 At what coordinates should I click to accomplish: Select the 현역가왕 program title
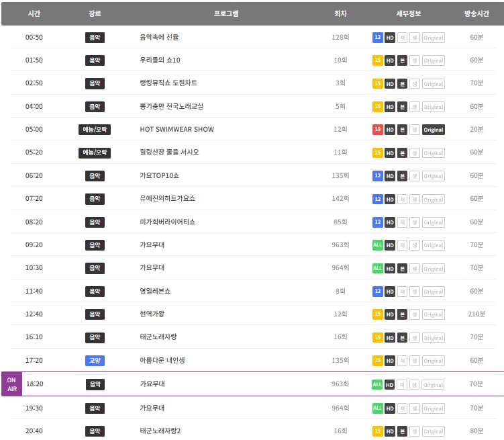click(x=152, y=314)
